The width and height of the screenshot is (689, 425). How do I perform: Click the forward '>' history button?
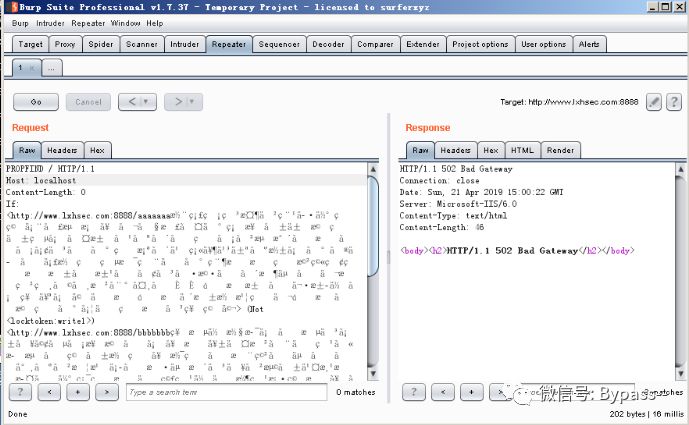click(178, 102)
